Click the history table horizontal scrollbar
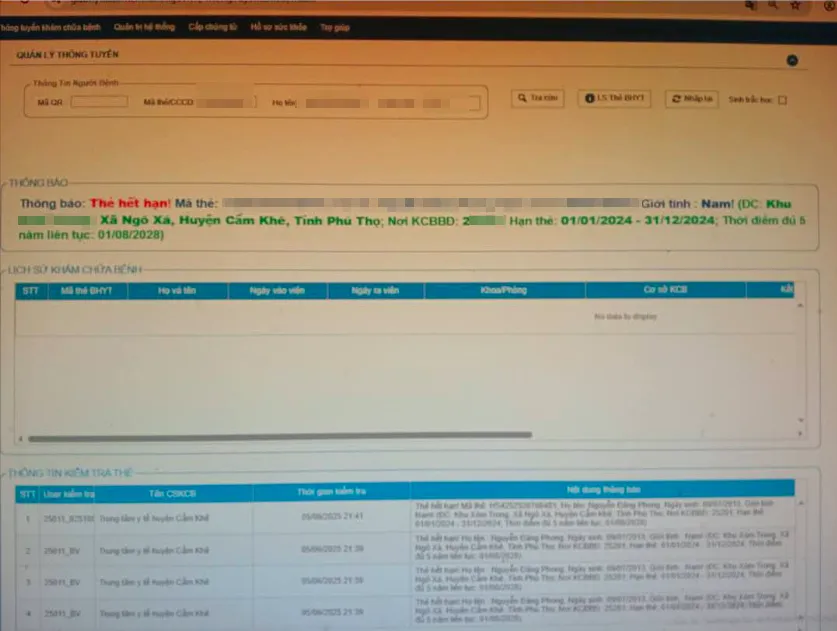837x631 pixels. tap(280, 437)
